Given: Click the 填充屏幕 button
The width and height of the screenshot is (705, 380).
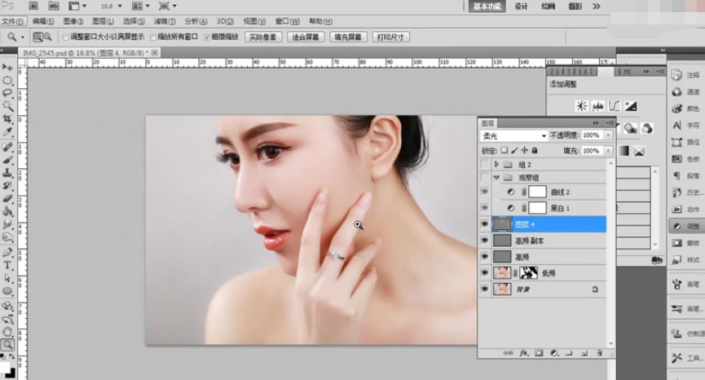Looking at the screenshot, I should point(348,37).
